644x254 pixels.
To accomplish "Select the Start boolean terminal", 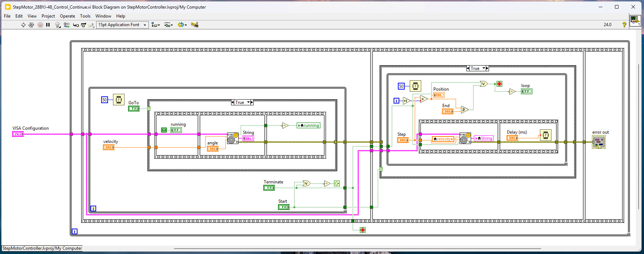I will pos(284,207).
